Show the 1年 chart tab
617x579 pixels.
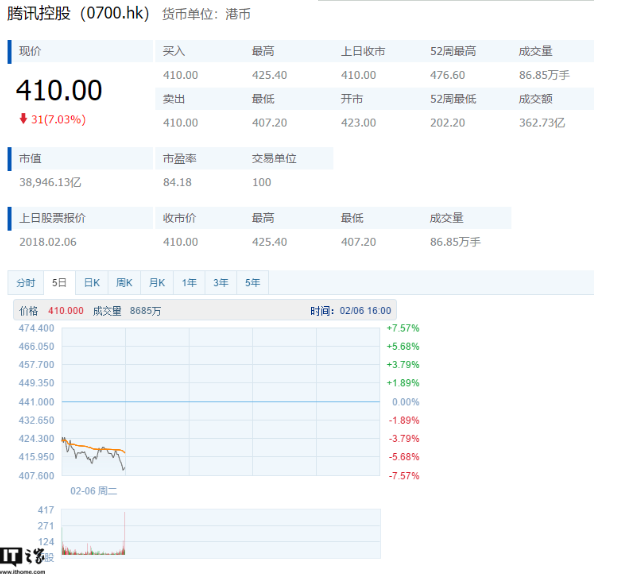189,283
